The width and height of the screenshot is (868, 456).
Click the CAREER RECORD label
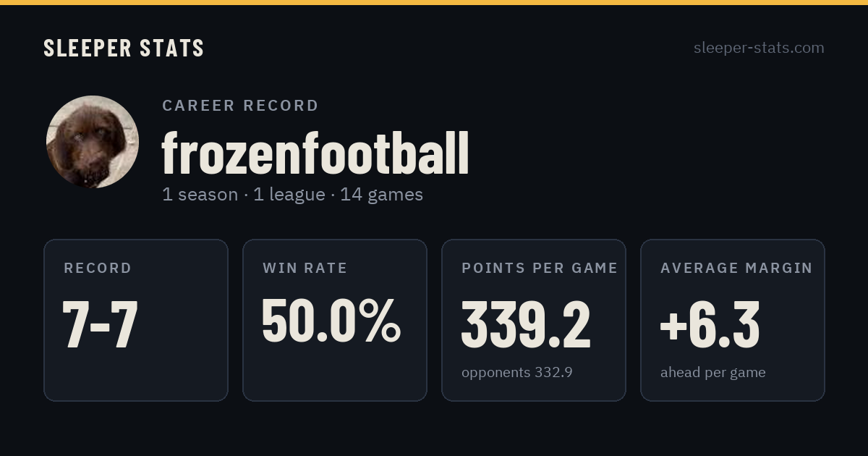click(240, 106)
